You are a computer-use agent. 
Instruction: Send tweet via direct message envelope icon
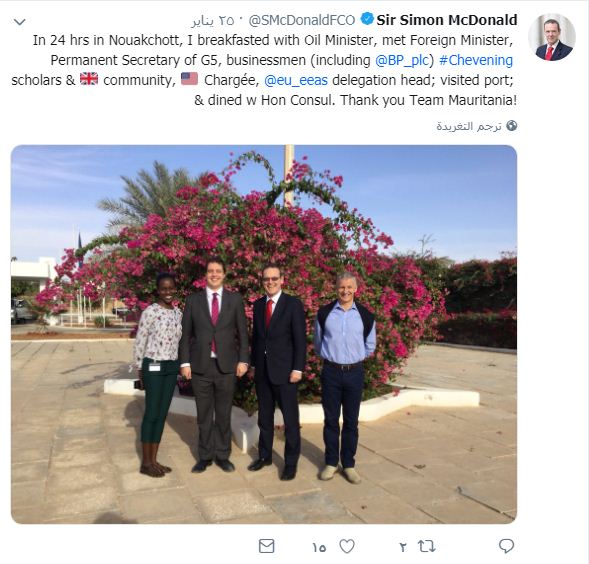(x=267, y=546)
